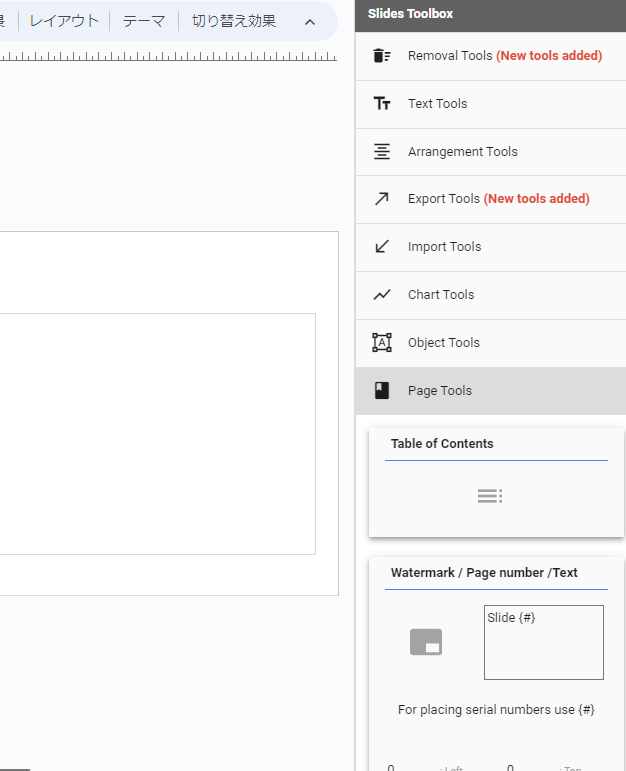
Task: Click the 'Slide {#}' watermark text box
Action: click(543, 642)
